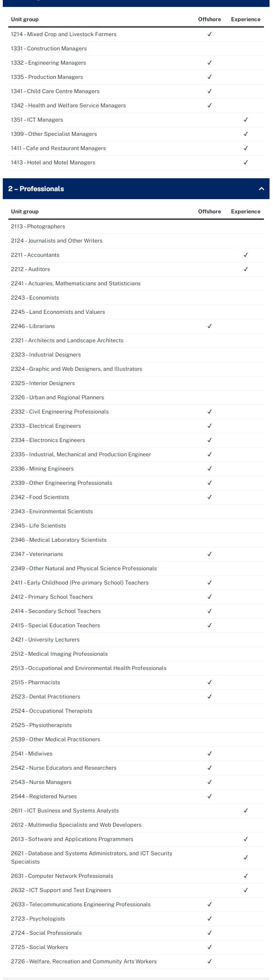Click Experience tick for Computer Network Professionals
Image resolution: width=273 pixels, height=980 pixels.
246,876
